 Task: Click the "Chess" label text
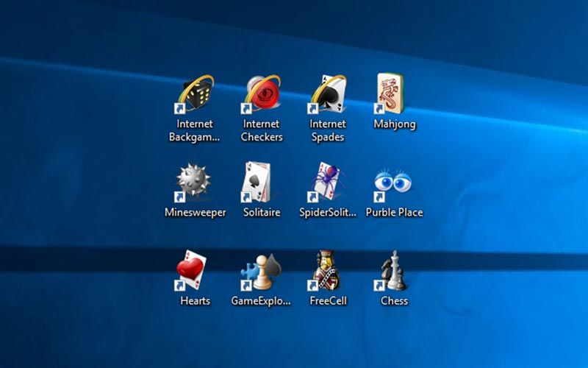[x=394, y=301]
